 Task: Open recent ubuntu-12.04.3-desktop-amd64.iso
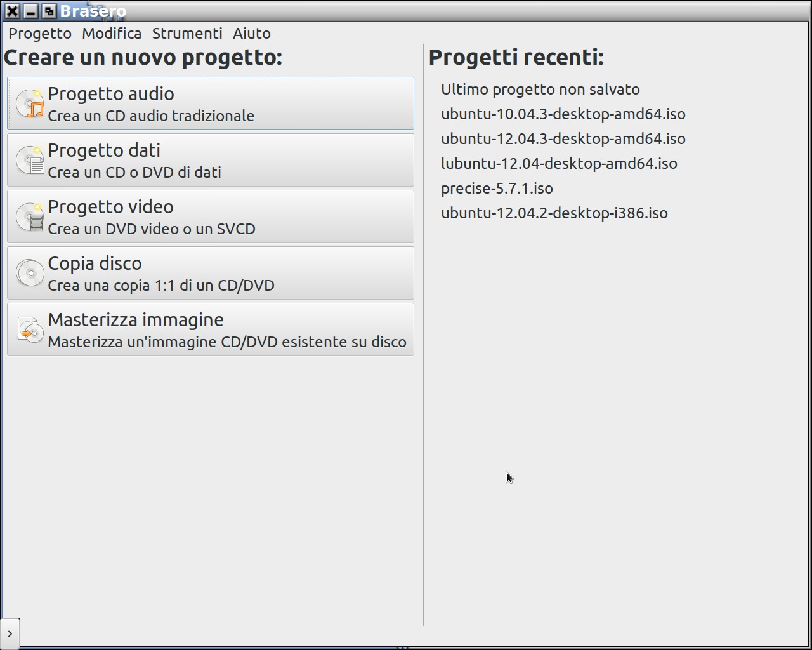563,139
